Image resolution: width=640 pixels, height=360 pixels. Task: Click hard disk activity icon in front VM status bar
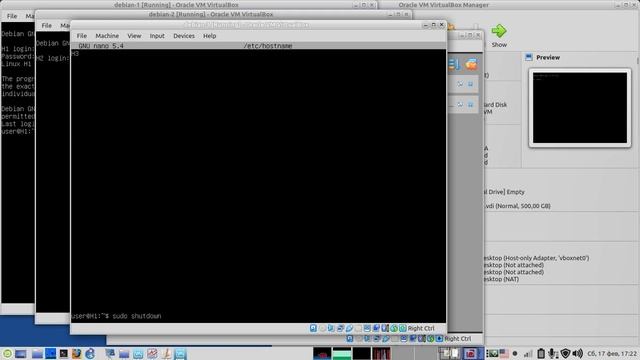[x=313, y=328]
